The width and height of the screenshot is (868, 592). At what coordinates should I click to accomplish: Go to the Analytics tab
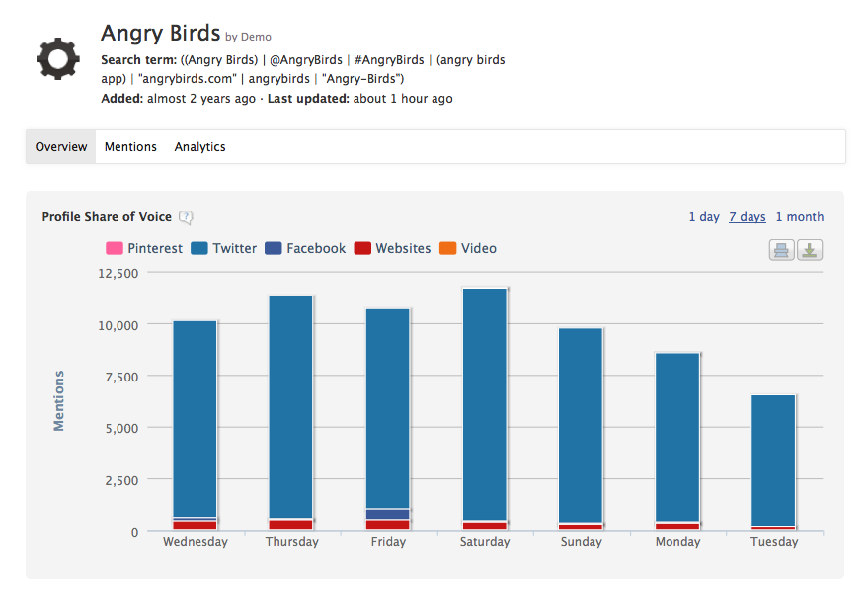pyautogui.click(x=200, y=147)
